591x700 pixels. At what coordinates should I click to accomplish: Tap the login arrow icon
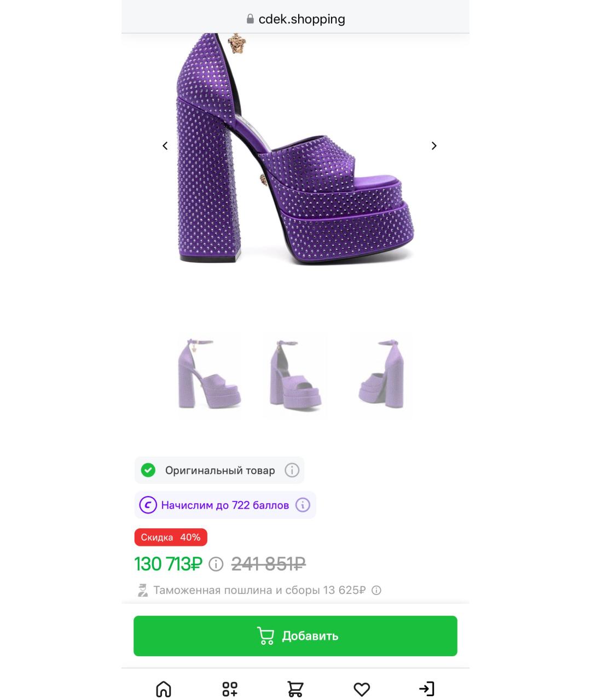(427, 689)
